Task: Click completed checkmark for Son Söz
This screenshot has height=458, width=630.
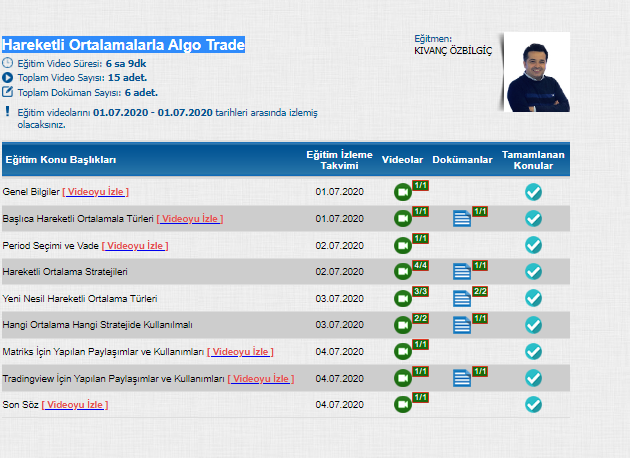Action: coord(533,405)
